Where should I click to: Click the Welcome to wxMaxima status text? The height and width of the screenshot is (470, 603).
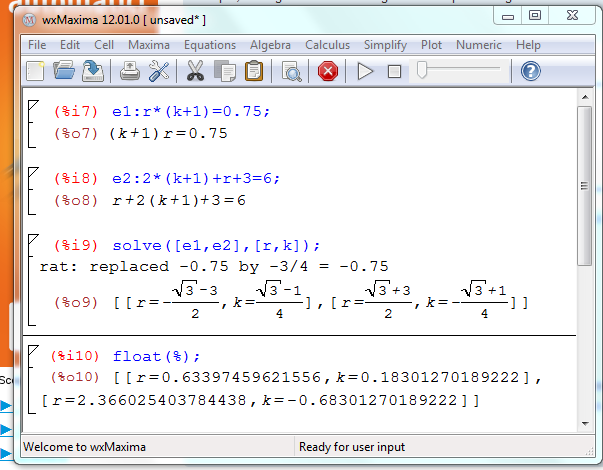pyautogui.click(x=84, y=447)
